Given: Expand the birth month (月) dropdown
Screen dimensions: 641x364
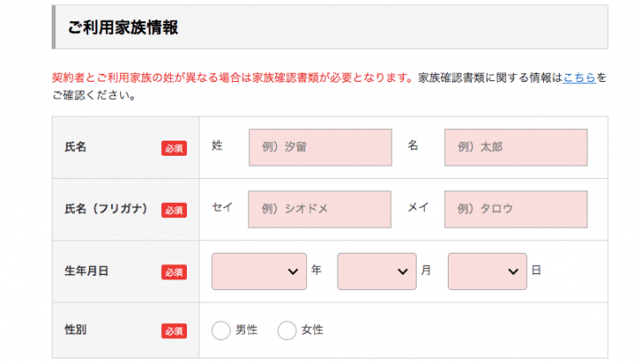Looking at the screenshot, I should (377, 271).
